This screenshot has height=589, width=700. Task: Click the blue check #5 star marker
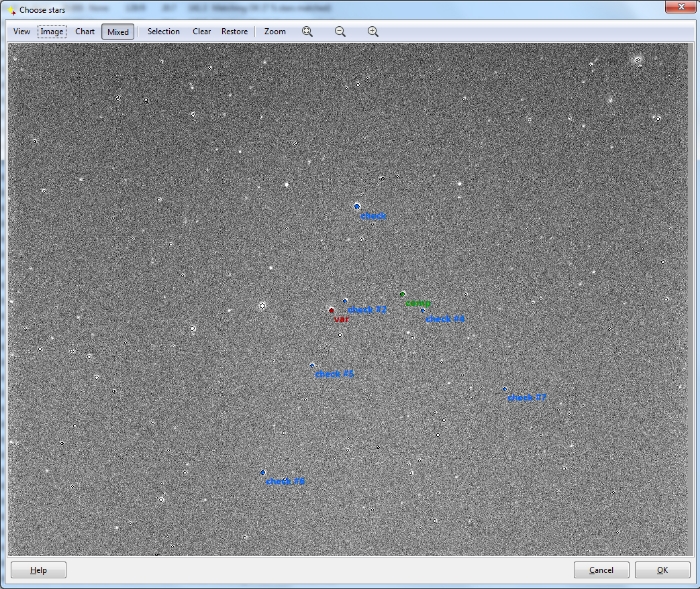[312, 365]
